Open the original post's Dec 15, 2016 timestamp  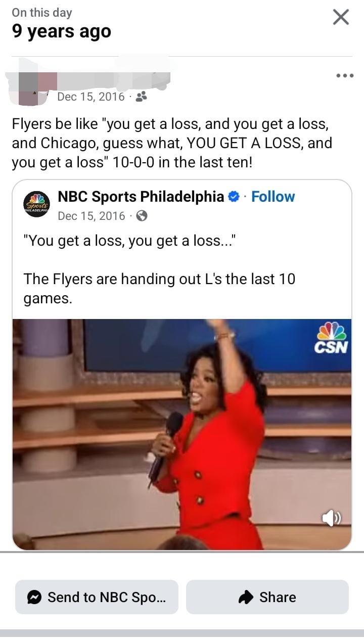[91, 97]
